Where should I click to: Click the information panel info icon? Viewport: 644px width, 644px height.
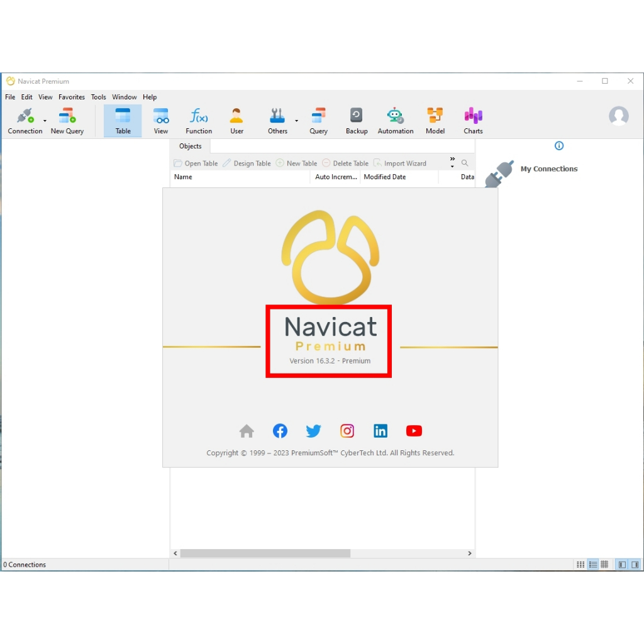tap(559, 146)
